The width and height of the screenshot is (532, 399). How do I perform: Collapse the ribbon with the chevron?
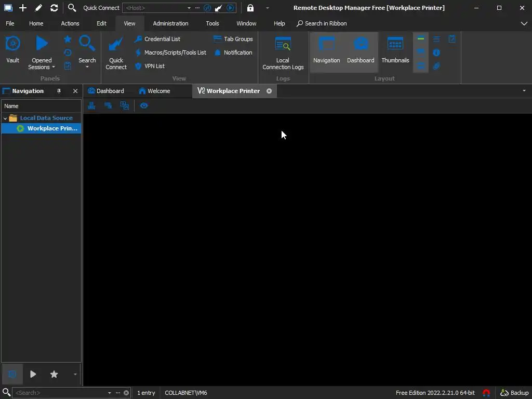(524, 23)
